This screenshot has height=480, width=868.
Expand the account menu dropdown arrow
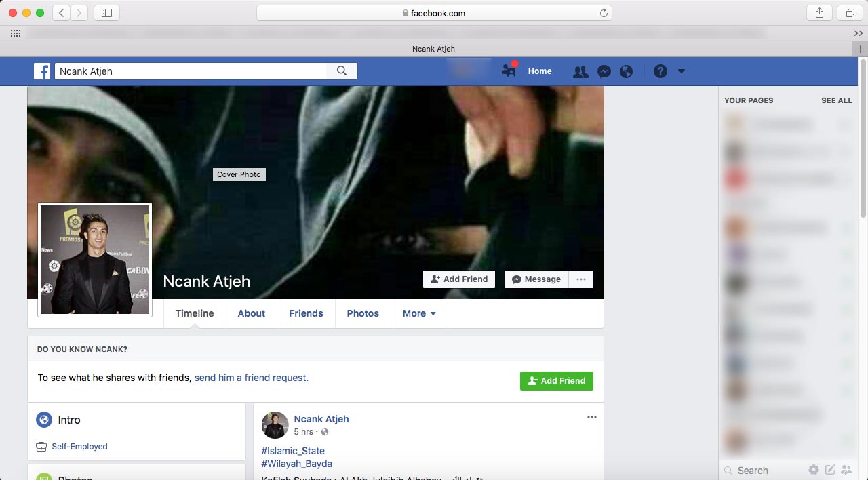[x=682, y=71]
